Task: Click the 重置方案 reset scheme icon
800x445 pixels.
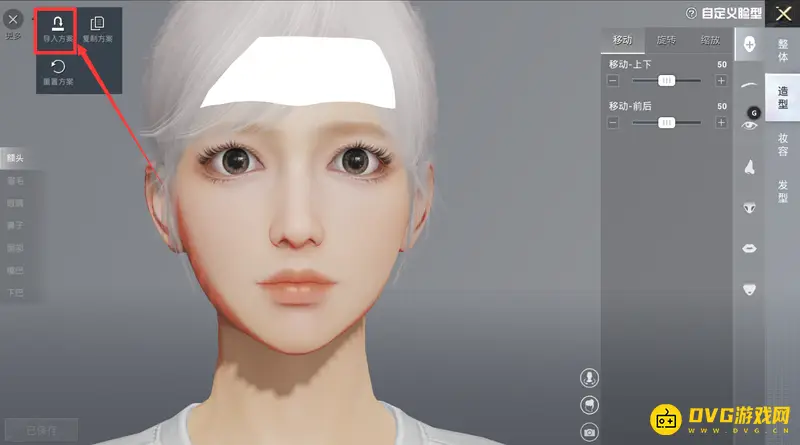Action: 58,72
